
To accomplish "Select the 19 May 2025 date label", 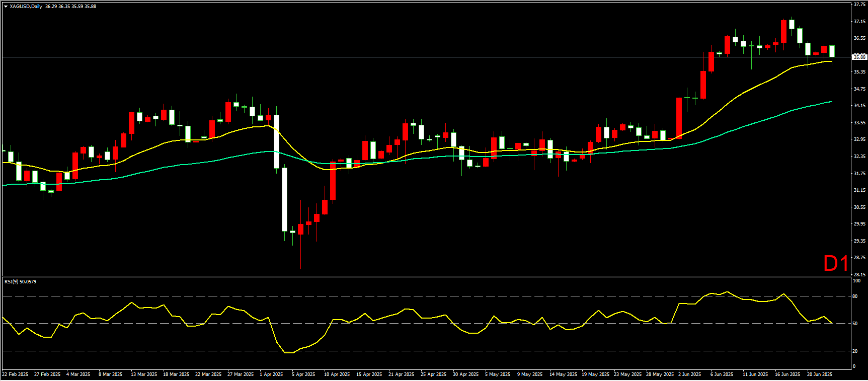I will click(595, 374).
